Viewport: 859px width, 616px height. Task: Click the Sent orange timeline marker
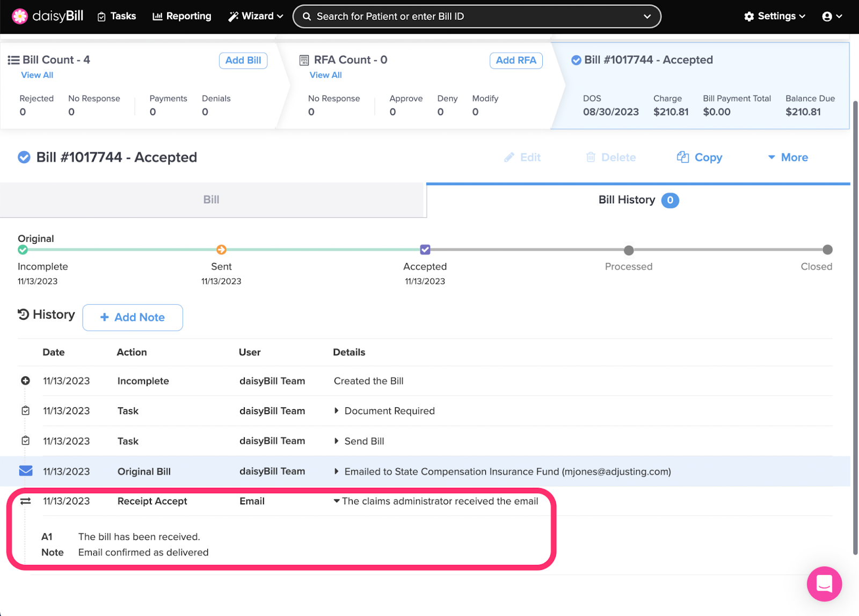tap(221, 250)
